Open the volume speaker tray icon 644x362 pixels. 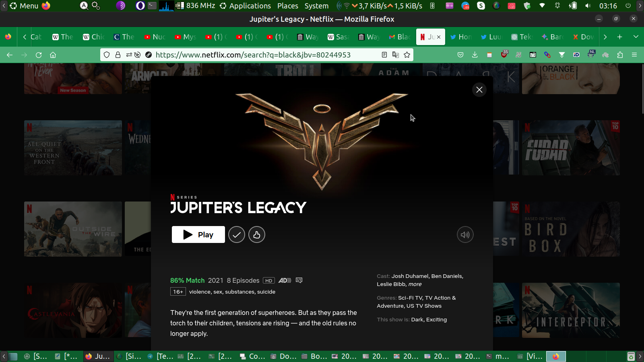click(588, 6)
